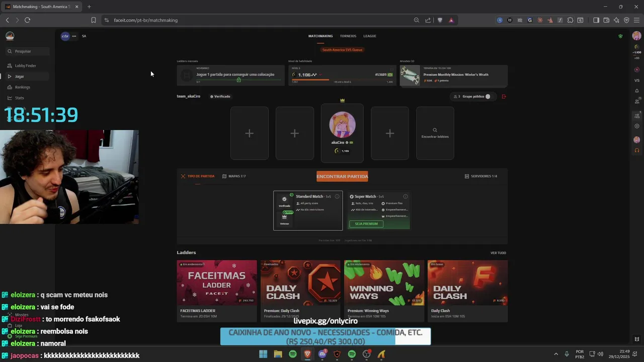Toggle the Veteran queue option
The width and height of the screenshot is (644, 362).
[x=284, y=219]
